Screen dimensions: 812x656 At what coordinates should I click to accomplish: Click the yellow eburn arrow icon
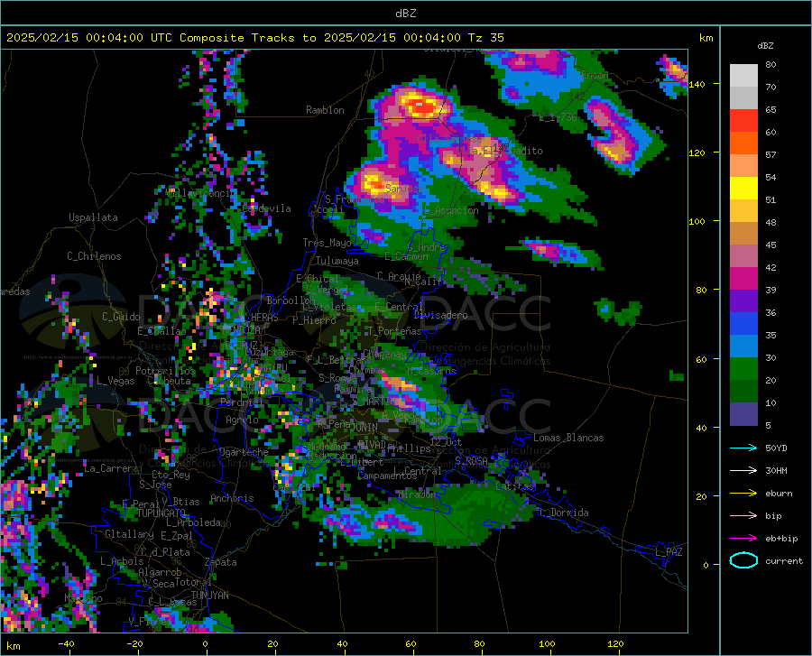pos(743,494)
